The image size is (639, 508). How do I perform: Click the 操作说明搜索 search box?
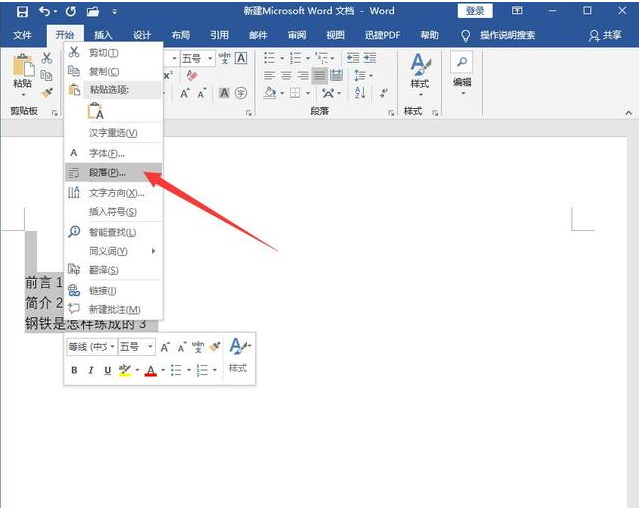point(507,35)
